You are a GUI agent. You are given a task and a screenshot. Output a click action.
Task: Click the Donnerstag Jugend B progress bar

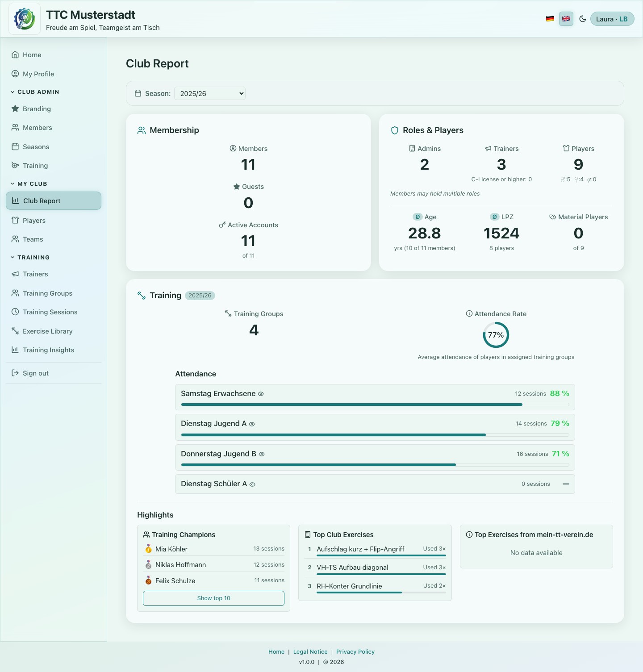coord(375,465)
